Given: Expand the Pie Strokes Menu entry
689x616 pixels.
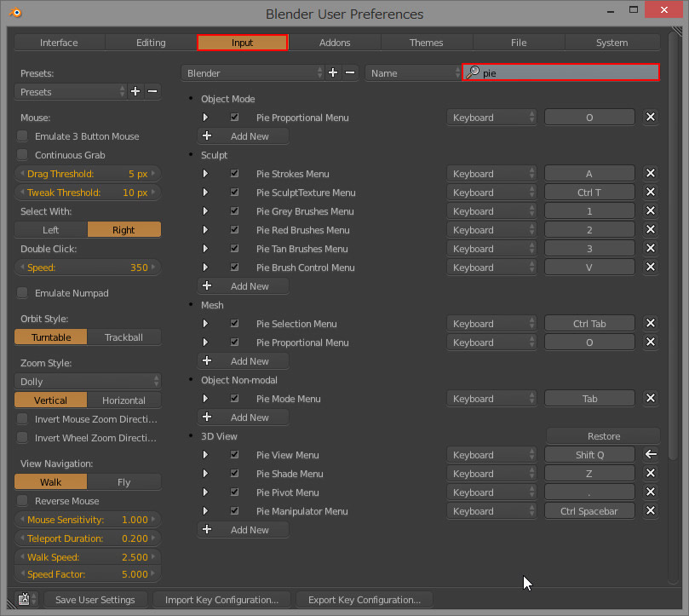Looking at the screenshot, I should pyautogui.click(x=205, y=174).
